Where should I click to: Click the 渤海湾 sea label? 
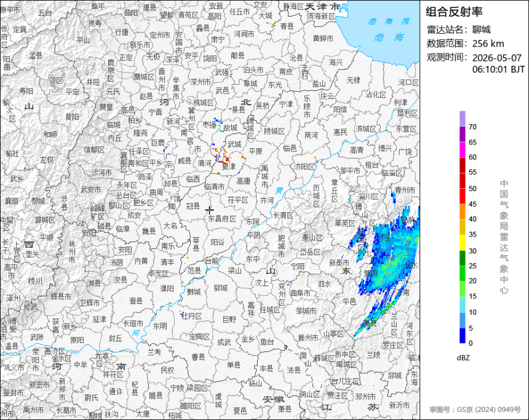(x=389, y=22)
